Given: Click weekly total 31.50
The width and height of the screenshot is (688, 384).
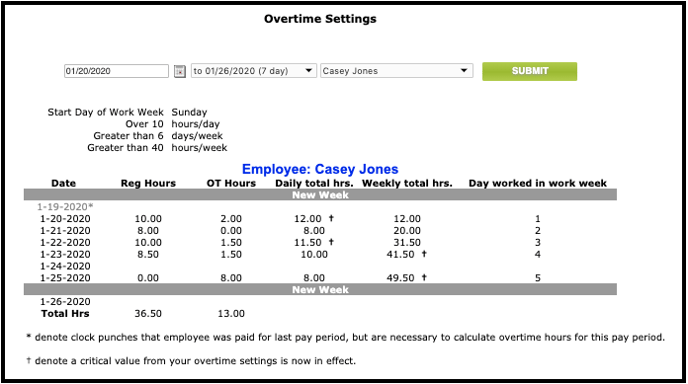Looking at the screenshot, I should click(x=407, y=242).
